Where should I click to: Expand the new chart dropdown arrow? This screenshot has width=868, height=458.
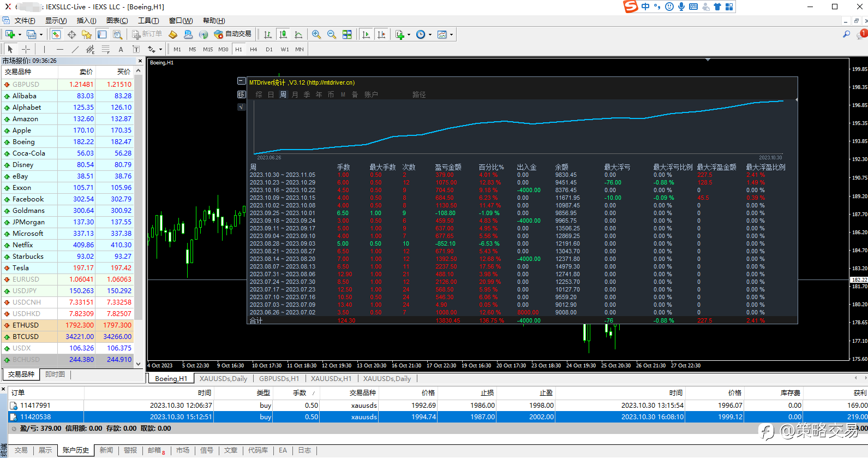point(20,34)
